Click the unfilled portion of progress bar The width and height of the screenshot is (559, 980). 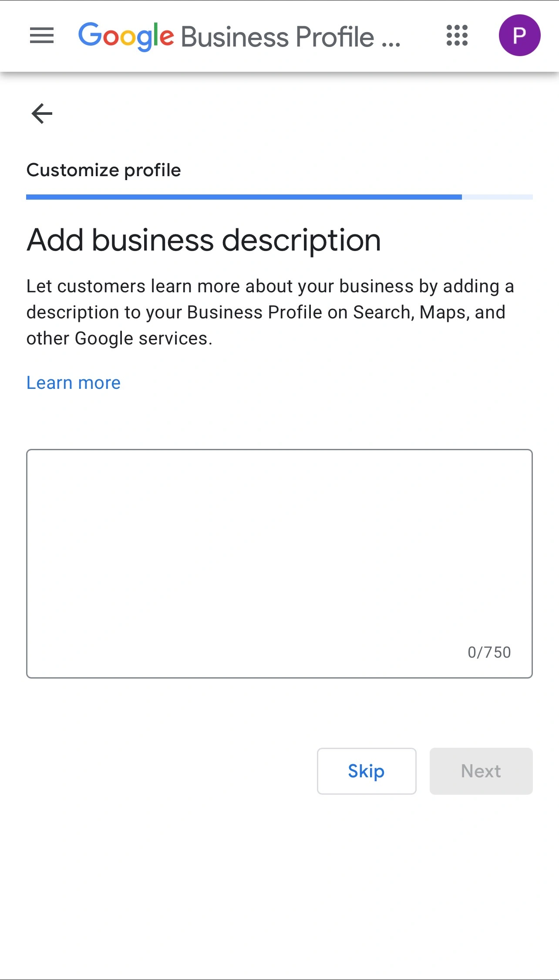(496, 197)
